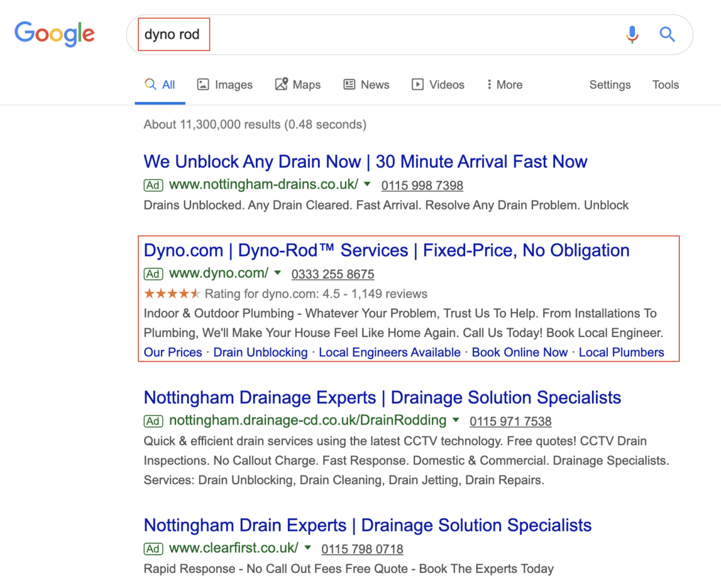Click the star rating for dyno.com
The height and width of the screenshot is (588, 721).
tap(172, 294)
